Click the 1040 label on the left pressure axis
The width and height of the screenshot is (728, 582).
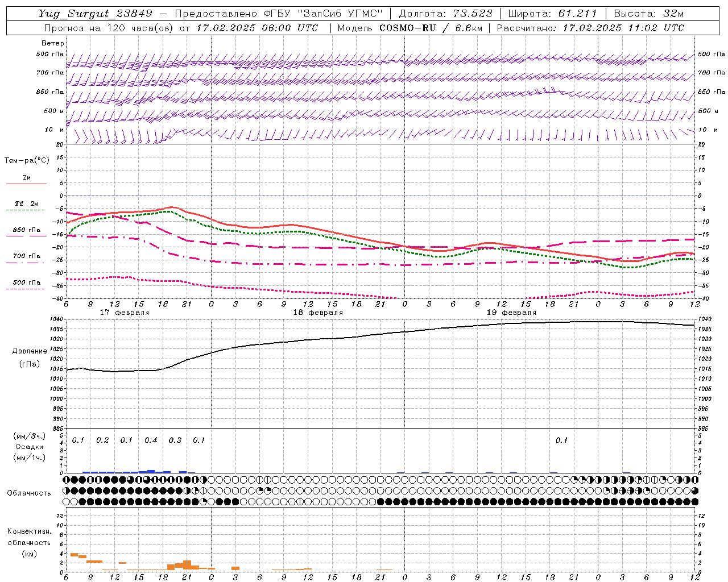(x=57, y=319)
